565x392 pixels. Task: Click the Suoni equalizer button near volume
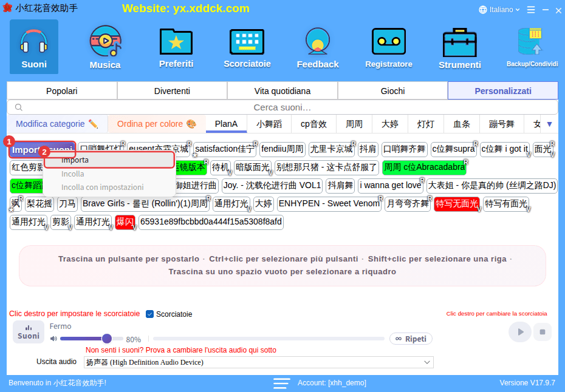point(29,332)
